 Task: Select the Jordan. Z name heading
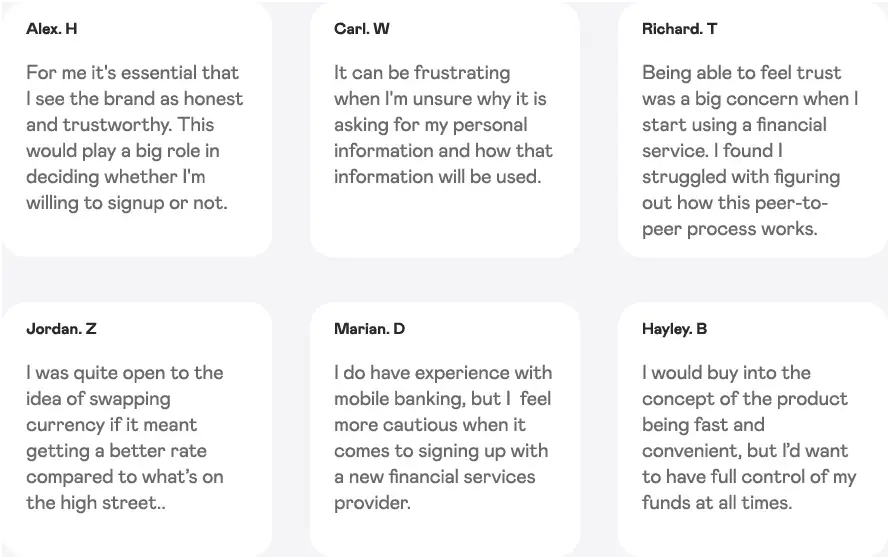tap(61, 329)
